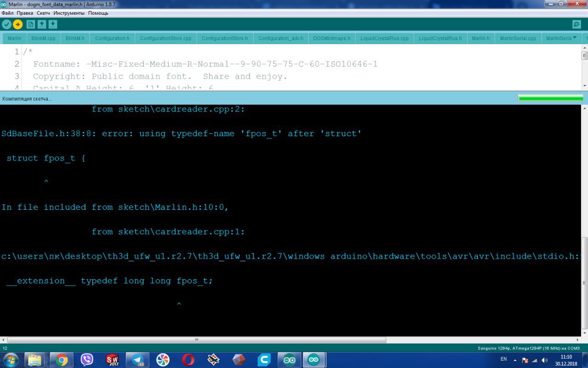The height and width of the screenshot is (368, 588).
Task: Click the Open sketch up-arrow icon
Action: (42, 24)
